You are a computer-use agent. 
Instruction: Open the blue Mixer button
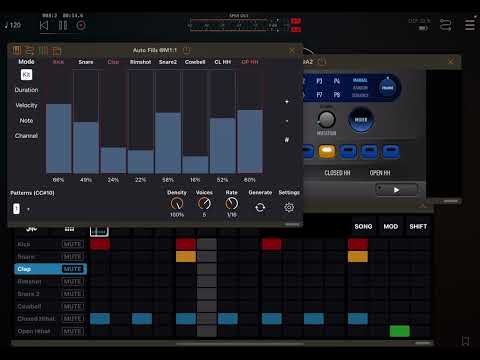(x=361, y=120)
